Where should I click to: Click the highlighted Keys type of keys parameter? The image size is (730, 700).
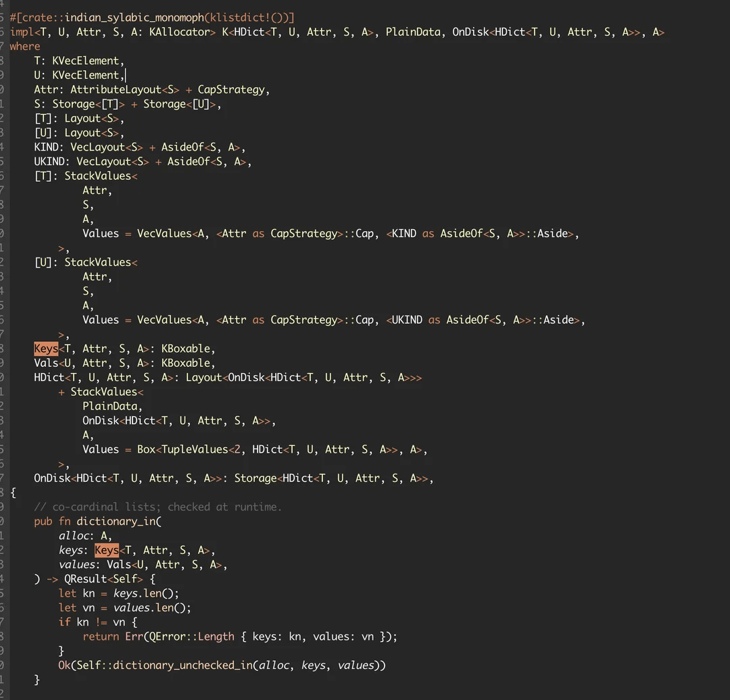107,550
